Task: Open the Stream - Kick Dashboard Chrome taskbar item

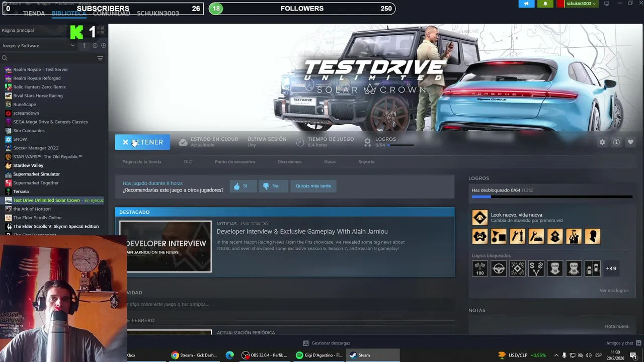Action: [x=194, y=355]
